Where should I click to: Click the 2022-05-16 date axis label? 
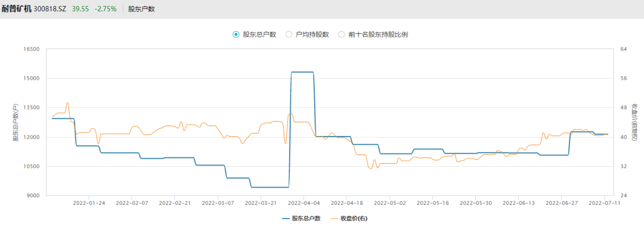pyautogui.click(x=432, y=203)
